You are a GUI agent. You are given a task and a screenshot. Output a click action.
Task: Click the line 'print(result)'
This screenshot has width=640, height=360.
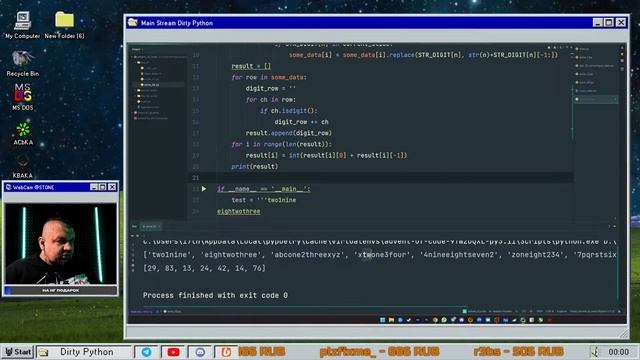[x=255, y=167]
